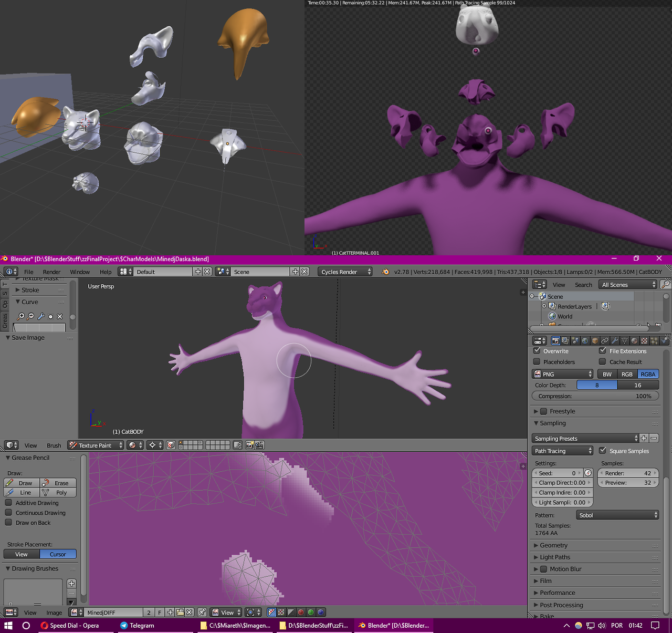Open the World properties tab
Screen dimensions: 672x633
[585, 340]
